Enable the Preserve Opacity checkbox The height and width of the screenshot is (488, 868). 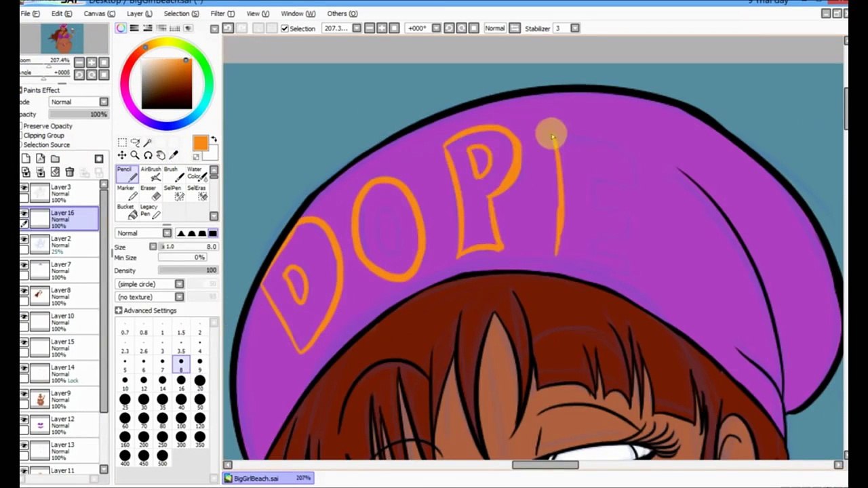[x=20, y=126]
